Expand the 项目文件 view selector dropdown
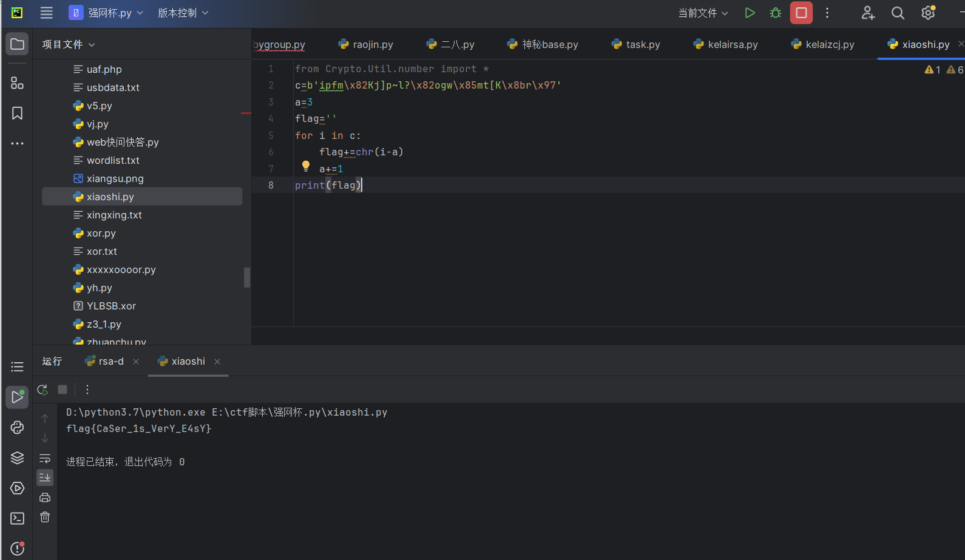This screenshot has height=560, width=965. click(68, 44)
